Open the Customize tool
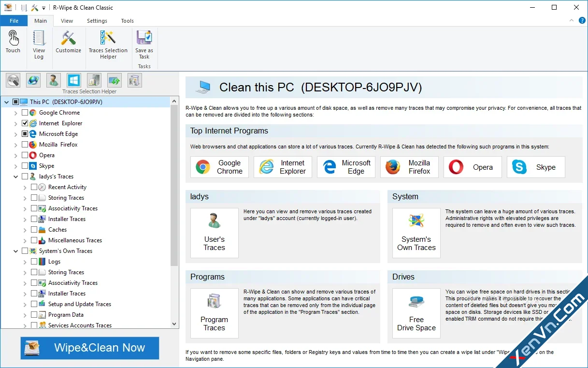 click(x=68, y=43)
